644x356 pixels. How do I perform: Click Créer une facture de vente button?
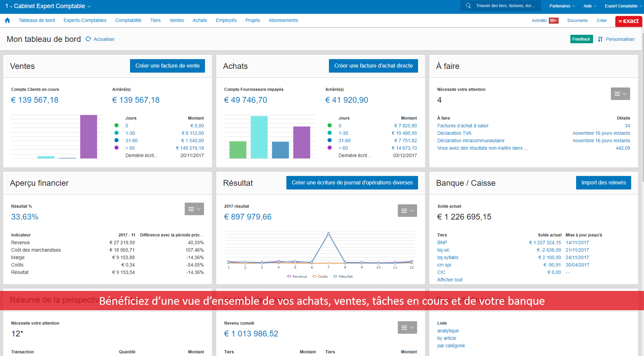[x=168, y=65]
